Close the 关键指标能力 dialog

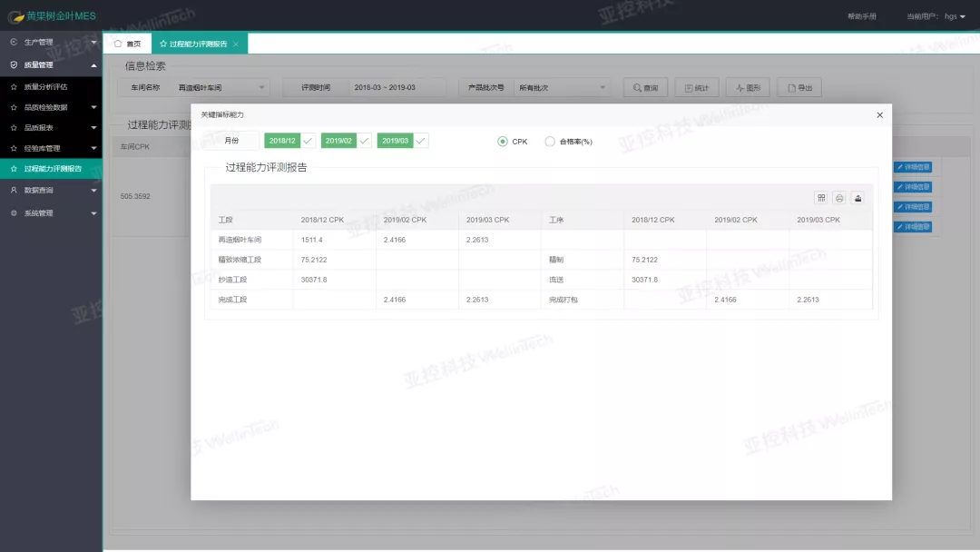coord(879,115)
